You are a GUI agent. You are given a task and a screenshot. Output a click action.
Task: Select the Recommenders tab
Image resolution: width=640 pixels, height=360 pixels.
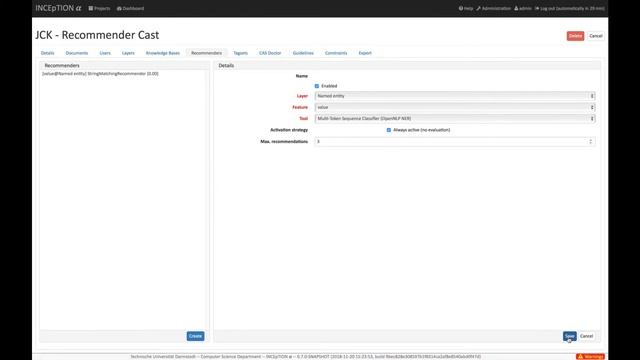[x=207, y=53]
